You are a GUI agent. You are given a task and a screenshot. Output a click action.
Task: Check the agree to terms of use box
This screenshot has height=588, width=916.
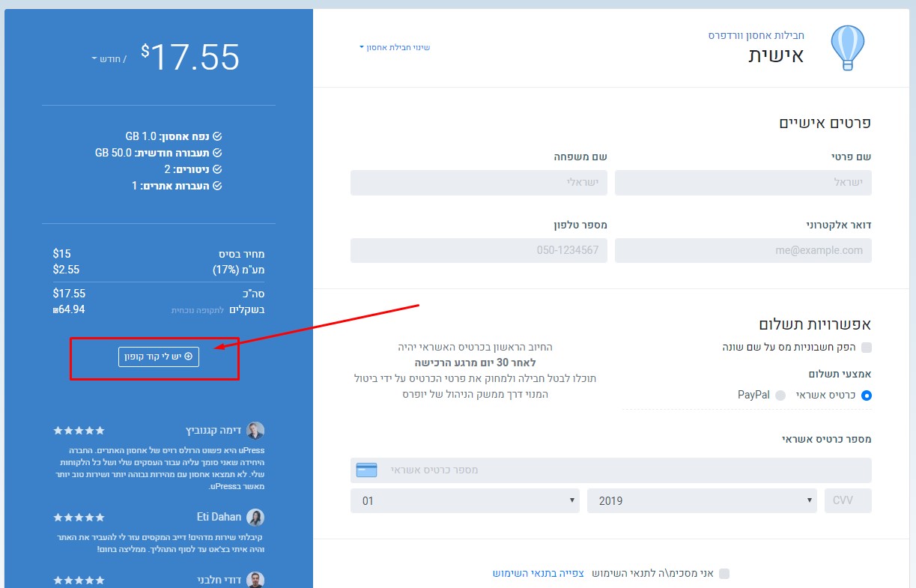(724, 574)
